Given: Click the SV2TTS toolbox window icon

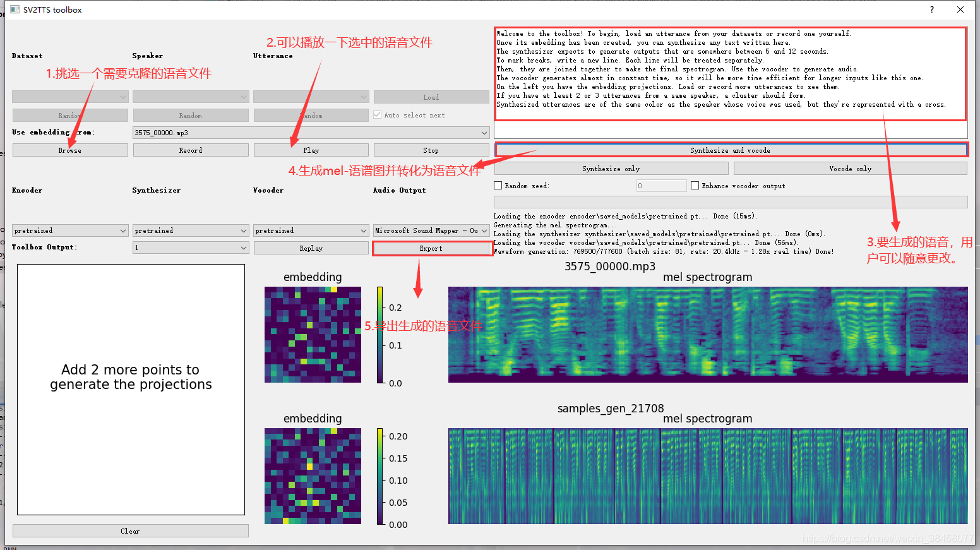Looking at the screenshot, I should click(x=15, y=9).
